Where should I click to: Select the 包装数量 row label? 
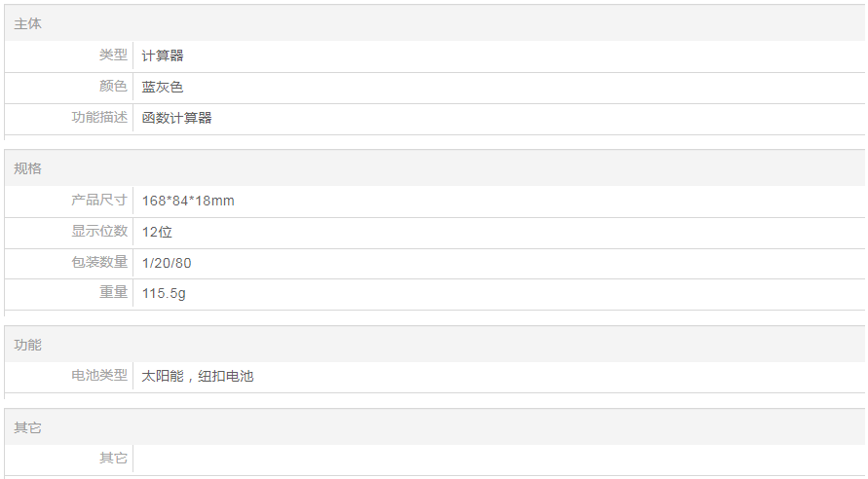point(99,263)
